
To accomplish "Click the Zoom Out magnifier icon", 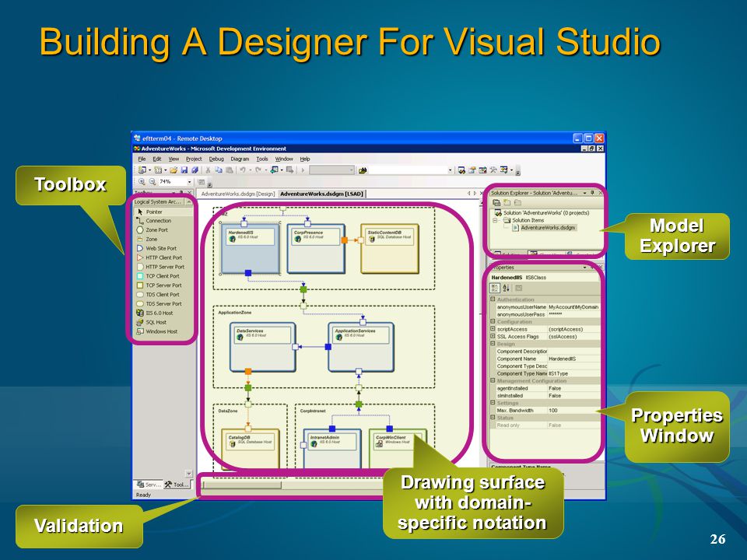I will [x=152, y=181].
